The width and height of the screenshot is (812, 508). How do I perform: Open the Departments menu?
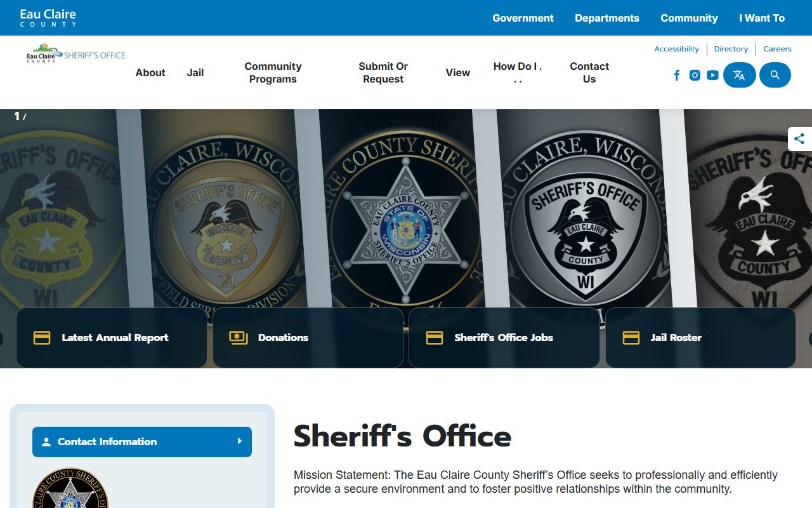tap(607, 18)
